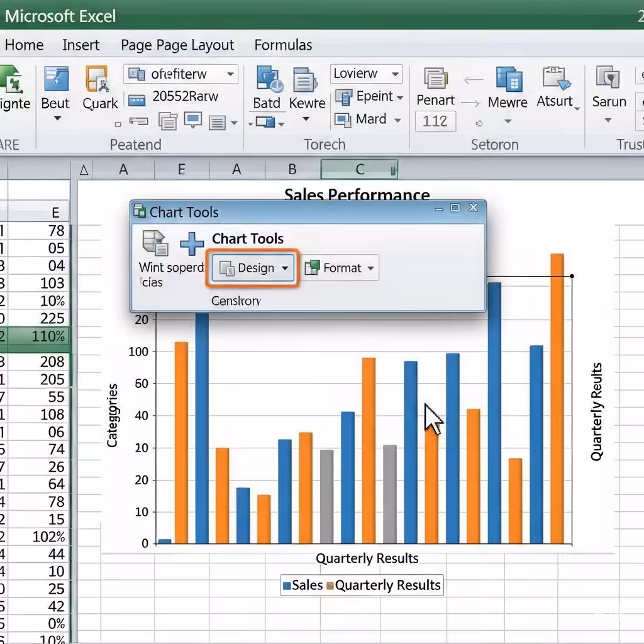644x644 pixels.
Task: Select column header B
Action: coord(292,169)
